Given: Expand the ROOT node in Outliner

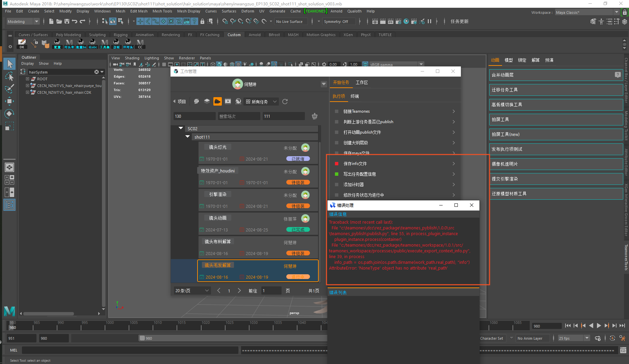Looking at the screenshot, I should click(x=28, y=79).
